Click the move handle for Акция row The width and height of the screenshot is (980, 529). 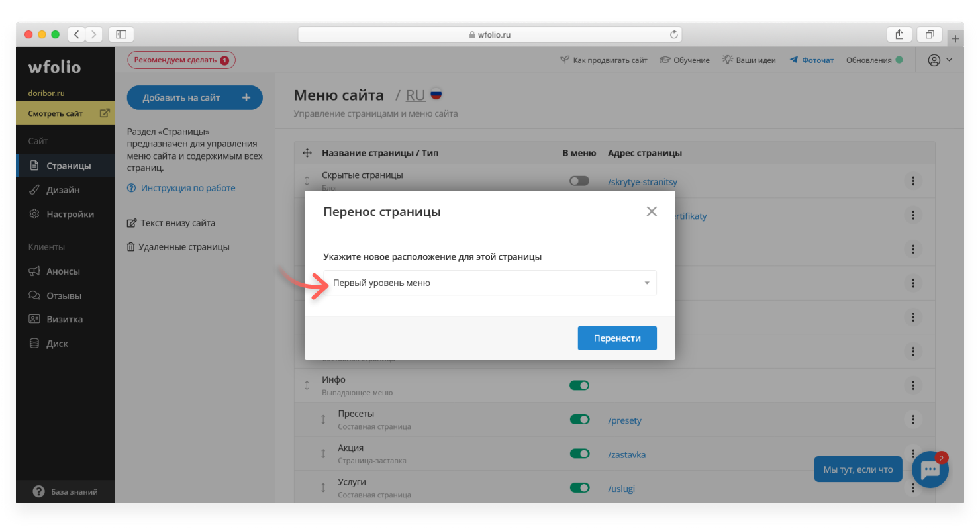point(323,454)
